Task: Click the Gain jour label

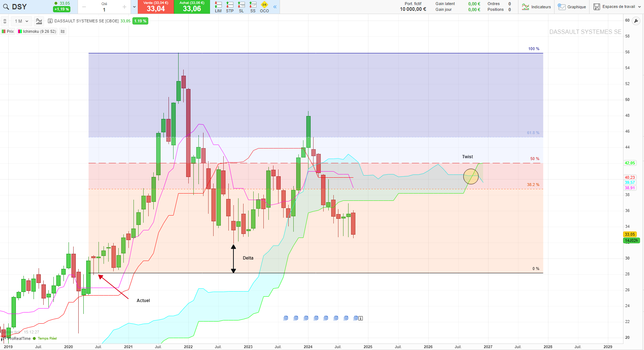Action: [x=443, y=10]
